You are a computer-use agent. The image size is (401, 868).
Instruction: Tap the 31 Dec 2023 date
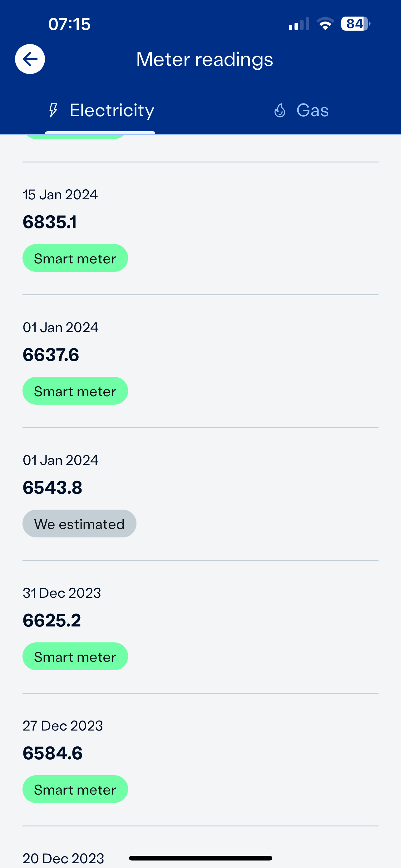tap(62, 593)
